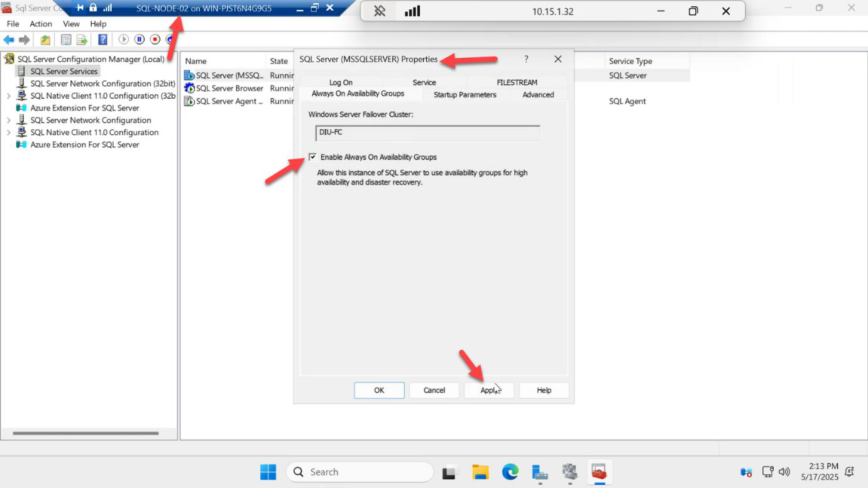This screenshot has width=868, height=488.
Task: Click the Forward arrow in the toolbar
Action: 25,40
